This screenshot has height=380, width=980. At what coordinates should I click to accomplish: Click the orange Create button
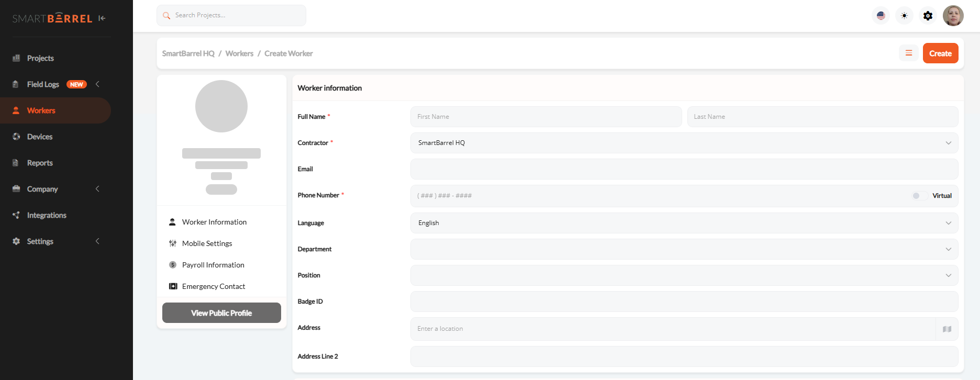(x=940, y=53)
